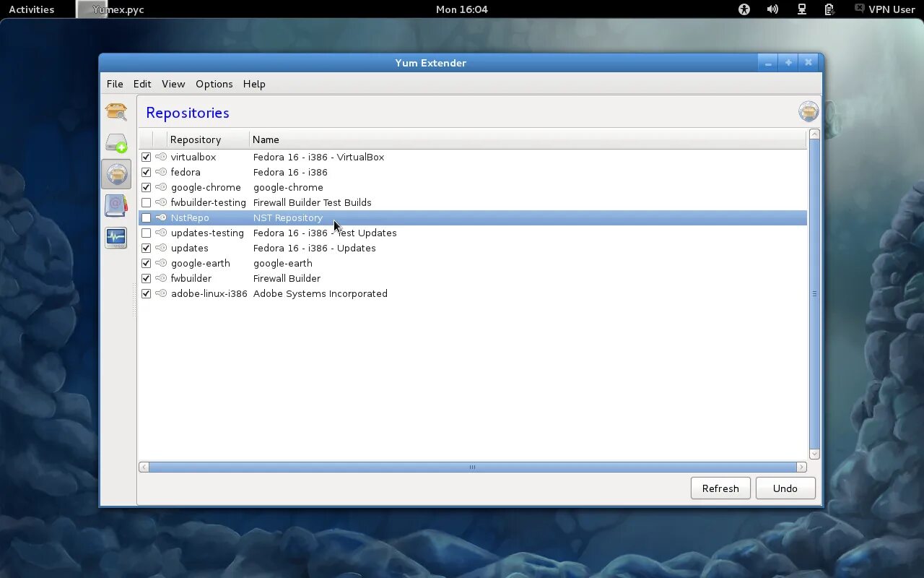Click the key icon in the updates row
Image resolution: width=924 pixels, height=578 pixels.
point(161,248)
